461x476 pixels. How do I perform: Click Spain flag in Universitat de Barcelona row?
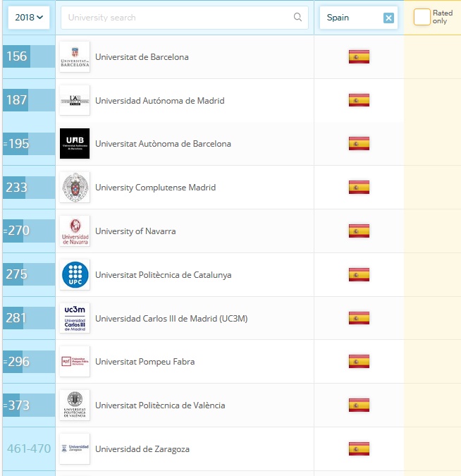click(x=359, y=57)
